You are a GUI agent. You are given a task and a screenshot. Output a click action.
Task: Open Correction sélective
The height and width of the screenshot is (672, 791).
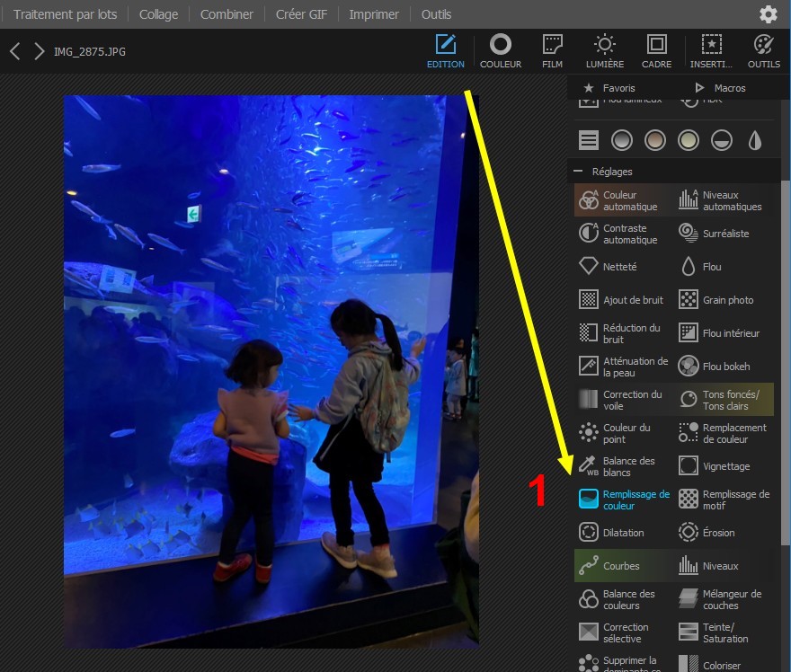point(623,632)
